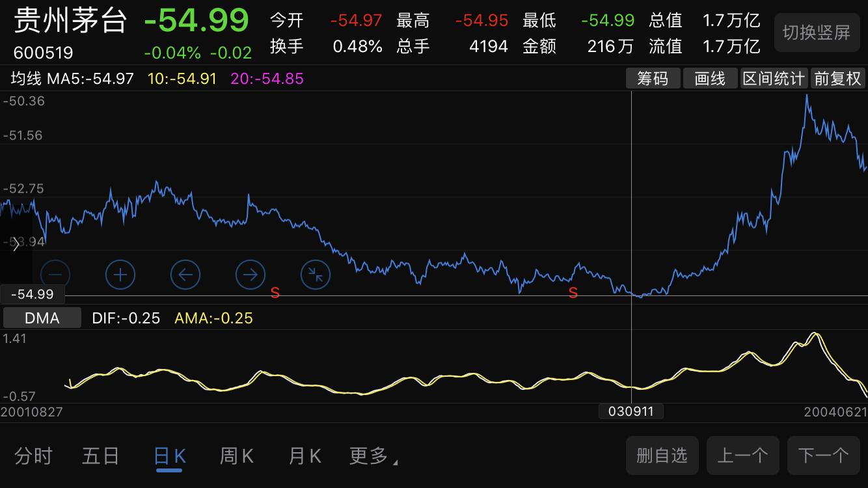Image resolution: width=868 pixels, height=488 pixels.
Task: Click the red S sell marker on chart
Action: click(573, 292)
